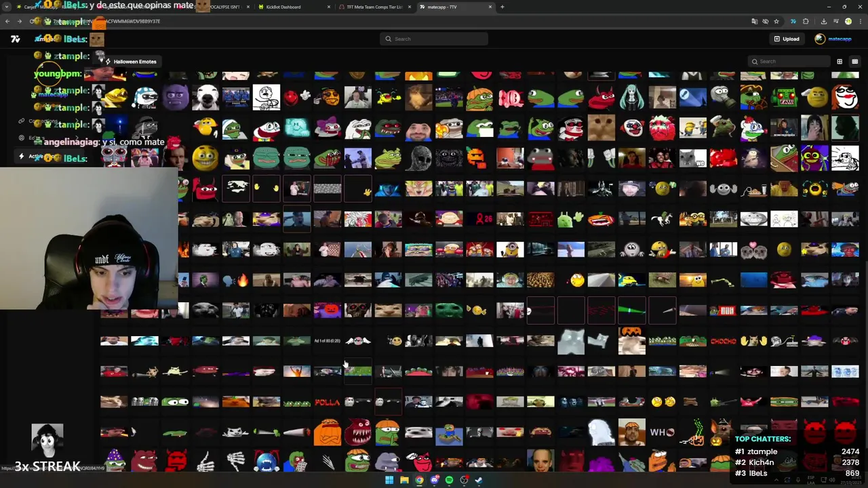Switch to large grid view icon
Screen dimensions: 868x488
(x=840, y=62)
